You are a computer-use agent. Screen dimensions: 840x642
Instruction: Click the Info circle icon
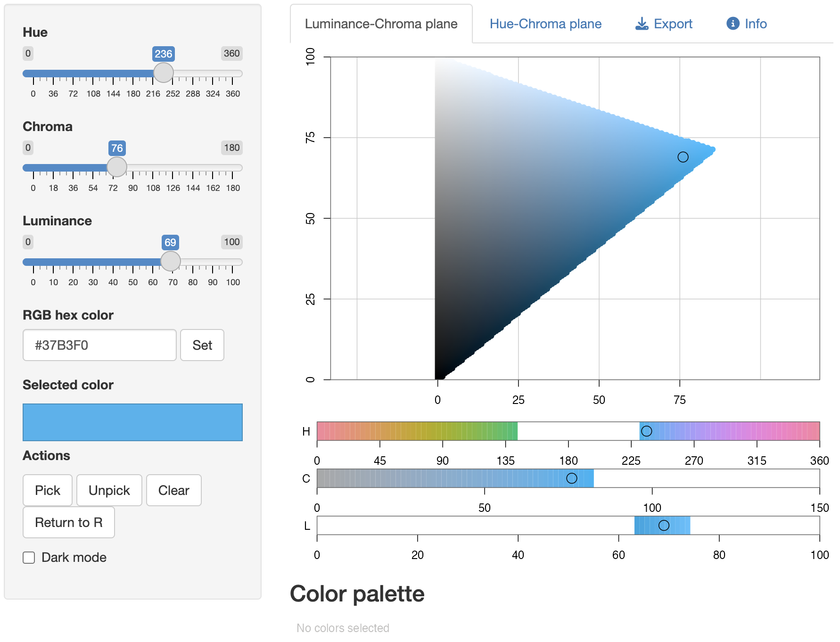click(733, 24)
